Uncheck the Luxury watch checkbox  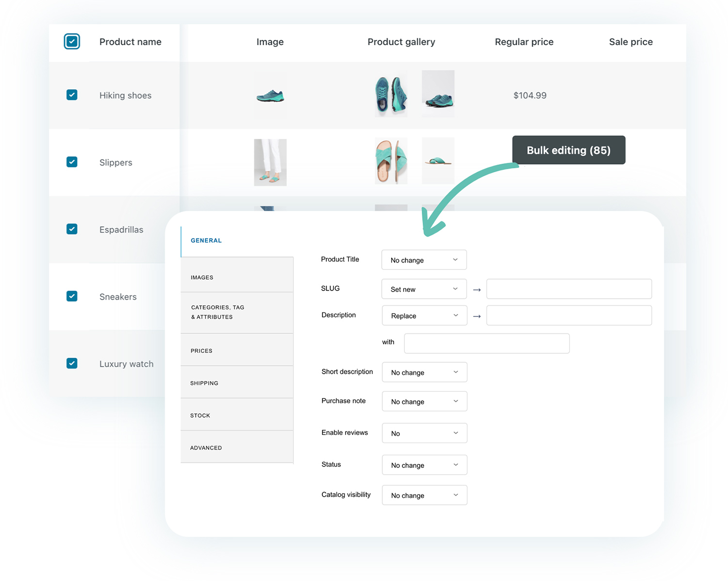(72, 363)
